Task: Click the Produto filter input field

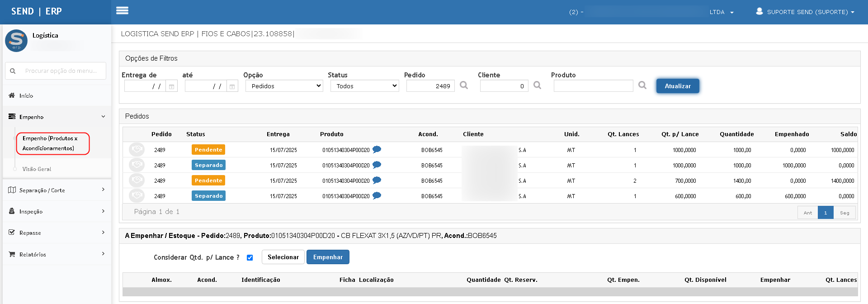Action: pos(593,86)
